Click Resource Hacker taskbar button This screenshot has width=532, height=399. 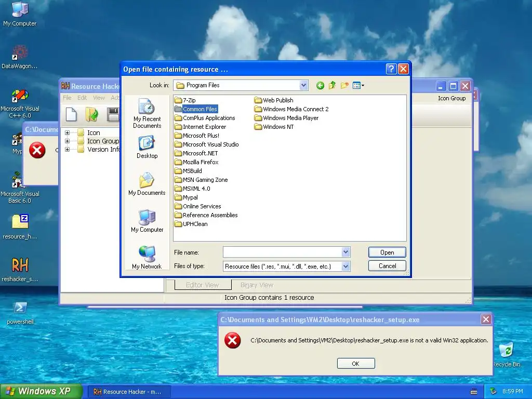click(x=129, y=392)
